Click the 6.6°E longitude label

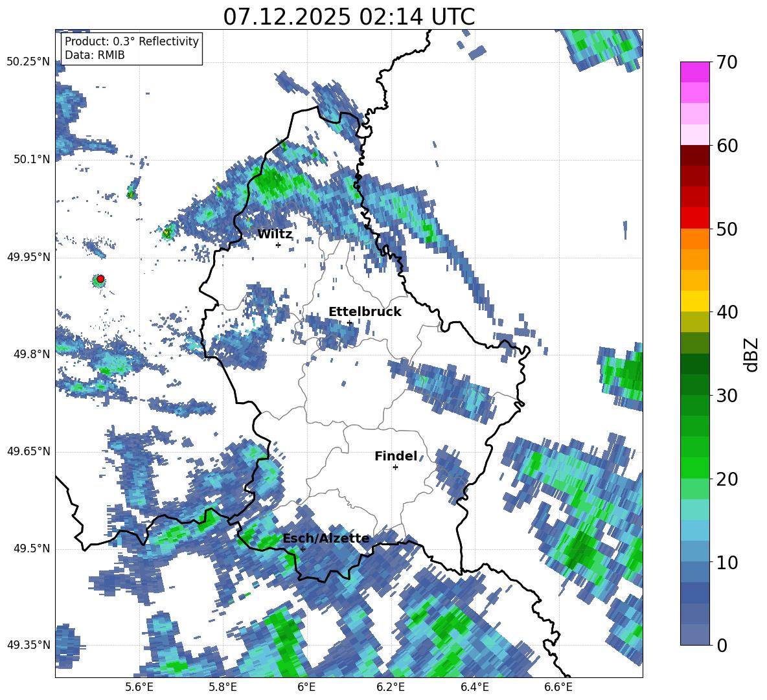click(x=558, y=687)
